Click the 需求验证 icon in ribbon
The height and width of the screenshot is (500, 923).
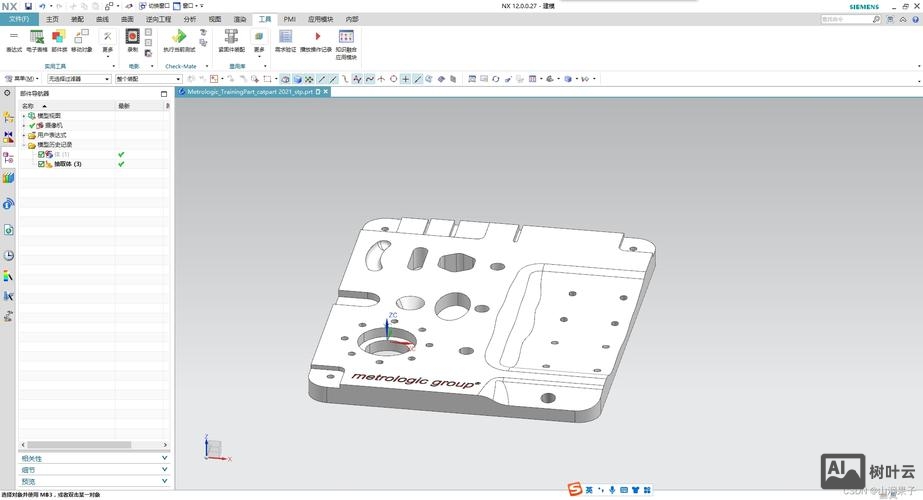[x=286, y=38]
